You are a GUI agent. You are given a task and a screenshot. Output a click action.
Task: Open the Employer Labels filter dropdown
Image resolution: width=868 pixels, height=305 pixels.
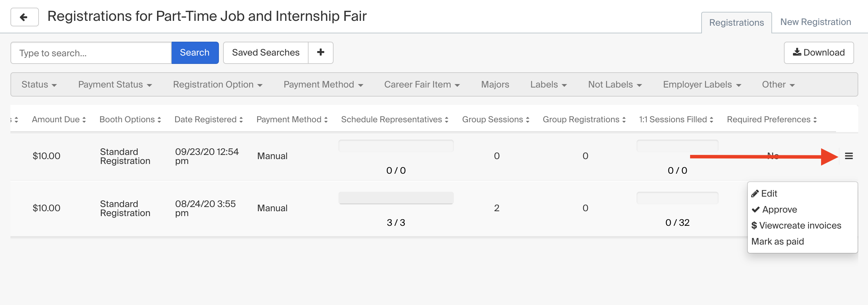702,84
